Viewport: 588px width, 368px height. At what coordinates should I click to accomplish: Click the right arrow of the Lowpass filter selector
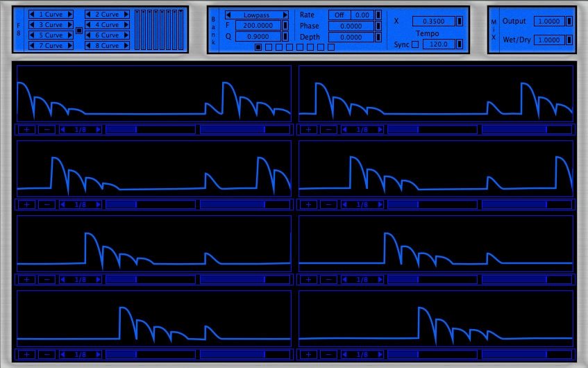point(285,15)
